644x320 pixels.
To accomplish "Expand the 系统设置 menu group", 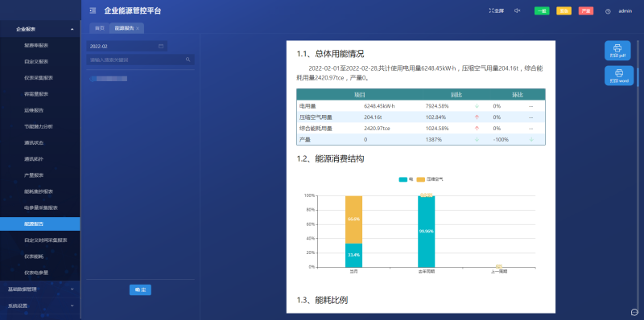I will 40,306.
